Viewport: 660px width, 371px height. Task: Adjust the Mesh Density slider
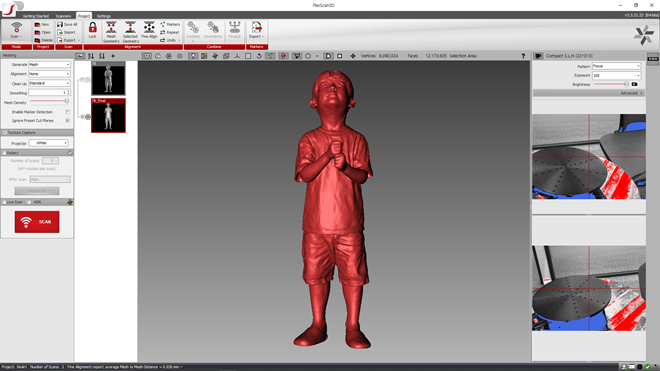(x=49, y=101)
